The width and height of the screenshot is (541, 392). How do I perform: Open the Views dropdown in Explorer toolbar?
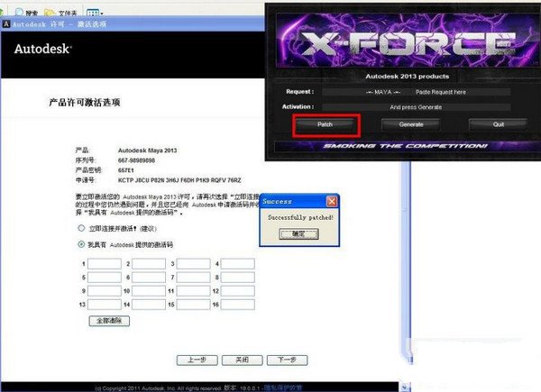(96, 14)
